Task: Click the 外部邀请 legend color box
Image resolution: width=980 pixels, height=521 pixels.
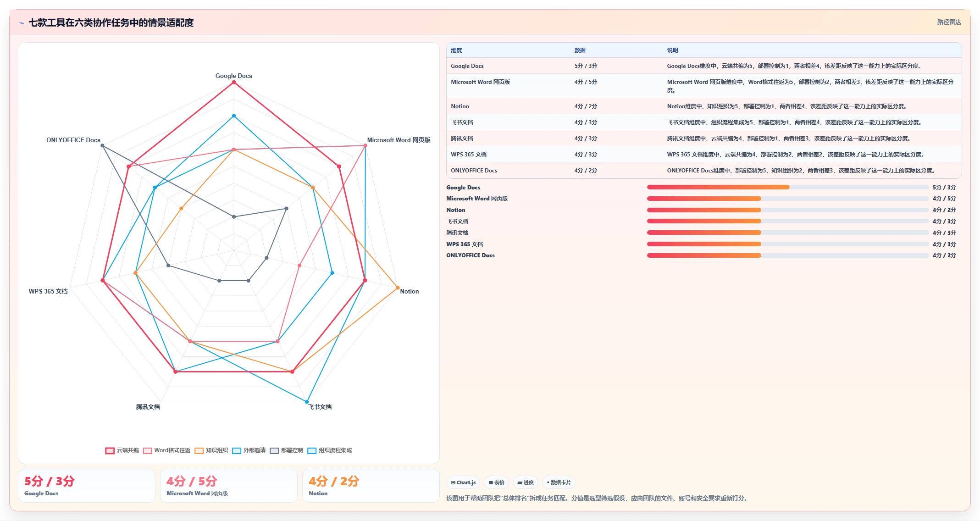Action: click(x=237, y=450)
